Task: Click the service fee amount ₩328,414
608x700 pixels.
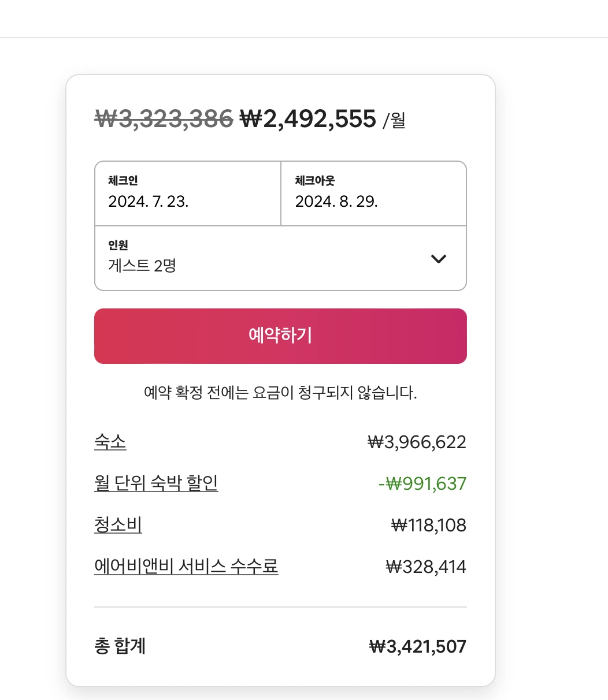Action: click(x=425, y=567)
